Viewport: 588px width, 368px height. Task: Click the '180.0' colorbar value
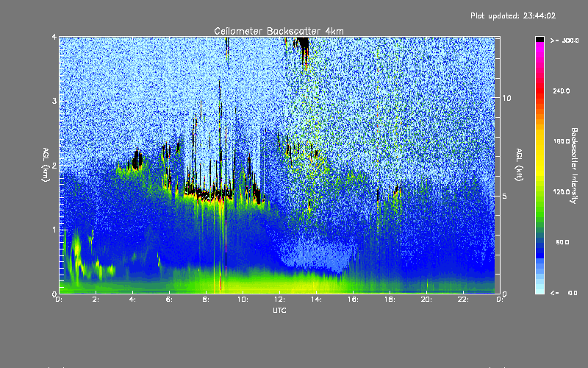point(562,141)
